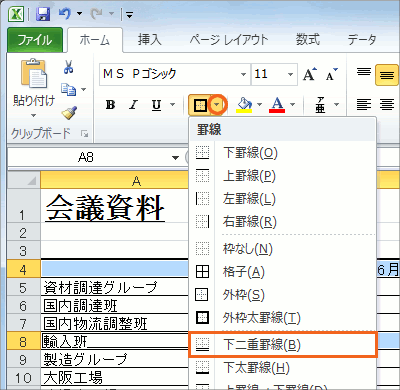400x390 pixels.
Task: Switch to the 挿入 tab
Action: click(150, 40)
